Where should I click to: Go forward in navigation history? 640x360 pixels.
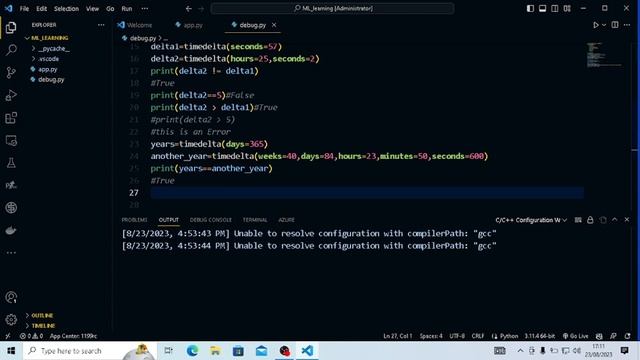pos(201,8)
